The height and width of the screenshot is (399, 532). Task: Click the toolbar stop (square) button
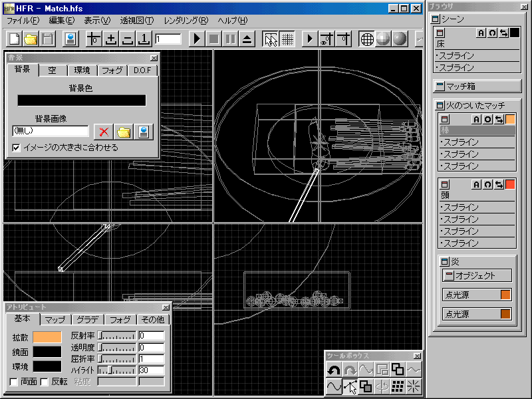[x=213, y=39]
